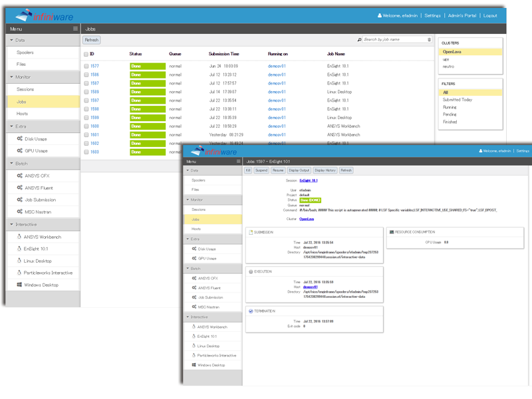The height and width of the screenshot is (399, 532).
Task: Start Linux Desktop penguin icon in the Jobs list window
Action: click(x=19, y=261)
